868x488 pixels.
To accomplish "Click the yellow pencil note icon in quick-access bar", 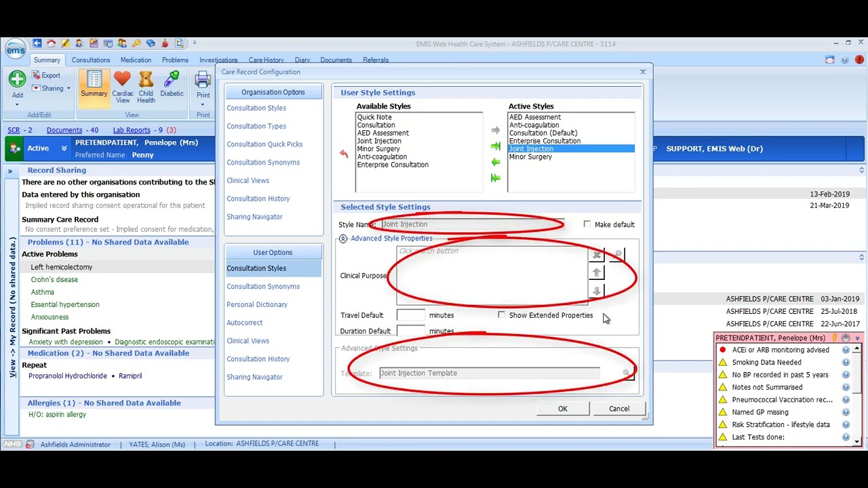I will 65,43.
